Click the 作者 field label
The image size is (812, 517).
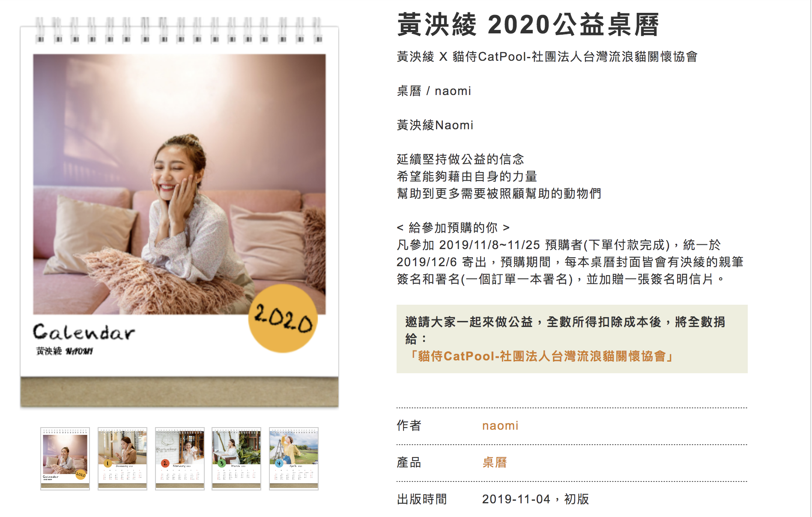[x=409, y=426]
